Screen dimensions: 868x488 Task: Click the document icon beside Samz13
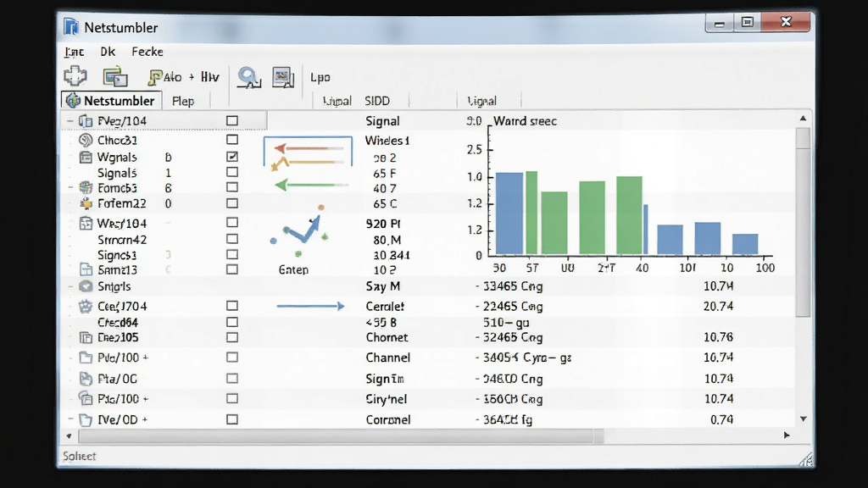click(x=86, y=269)
